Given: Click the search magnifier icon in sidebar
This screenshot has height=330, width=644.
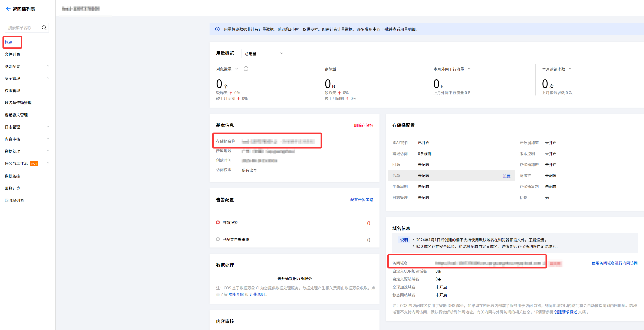Looking at the screenshot, I should coord(44,28).
